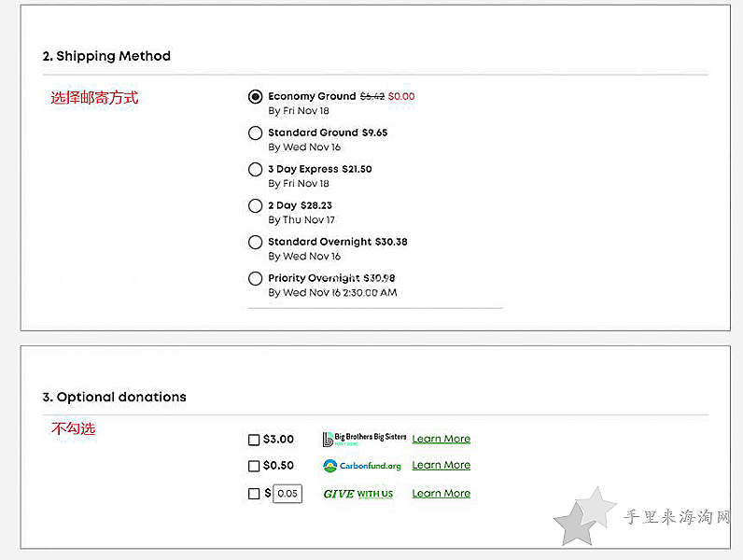Image resolution: width=743 pixels, height=560 pixels.
Task: Select Standard Ground $9.65 shipping
Action: pos(255,133)
